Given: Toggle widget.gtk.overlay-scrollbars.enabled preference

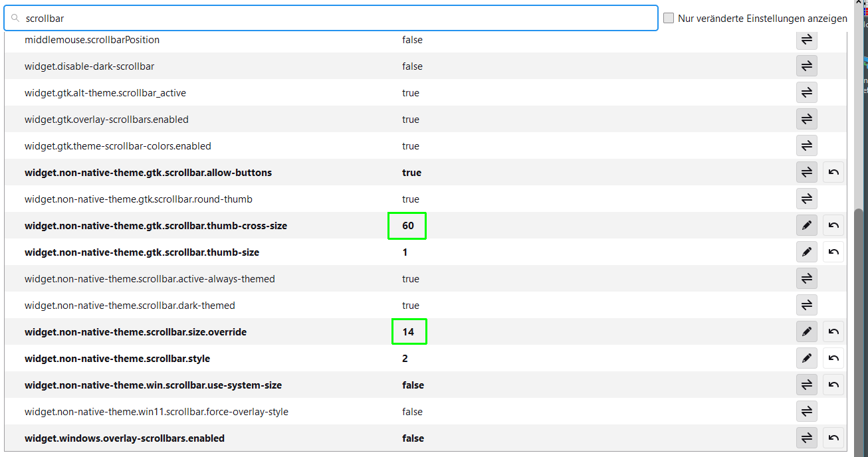Looking at the screenshot, I should coord(807,120).
